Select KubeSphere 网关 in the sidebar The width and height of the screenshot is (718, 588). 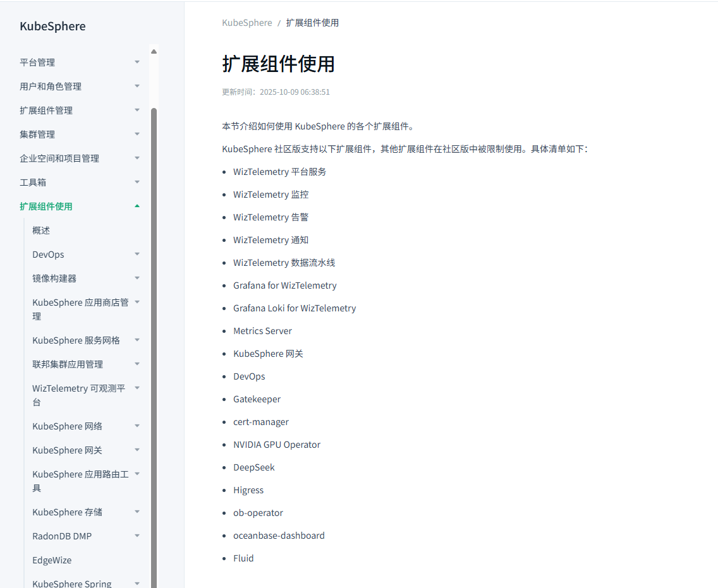click(x=67, y=450)
